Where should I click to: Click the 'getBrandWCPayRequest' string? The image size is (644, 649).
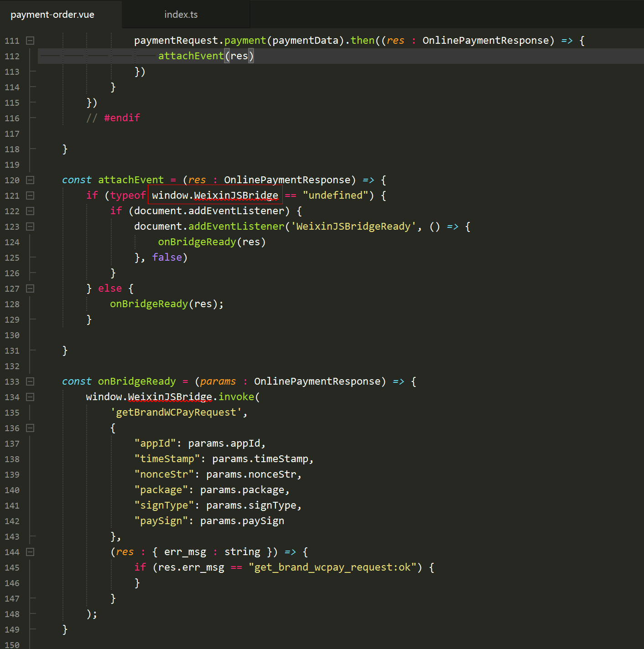[x=176, y=412]
